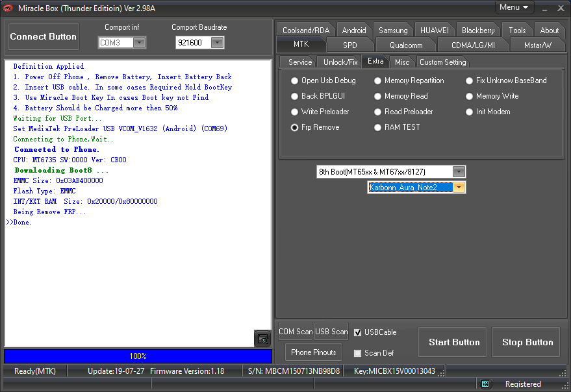The image size is (571, 392).
Task: Switch to the Coolsand/RDA tab
Action: point(306,31)
